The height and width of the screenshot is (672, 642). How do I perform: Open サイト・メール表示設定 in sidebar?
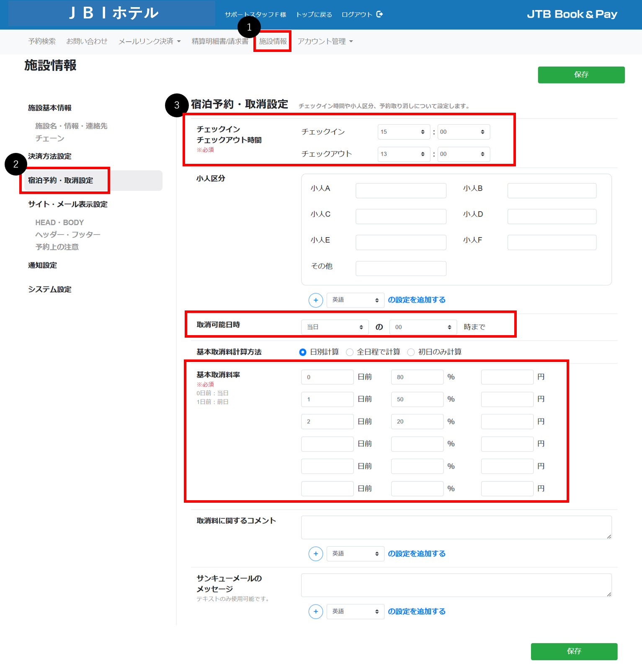[x=68, y=204]
